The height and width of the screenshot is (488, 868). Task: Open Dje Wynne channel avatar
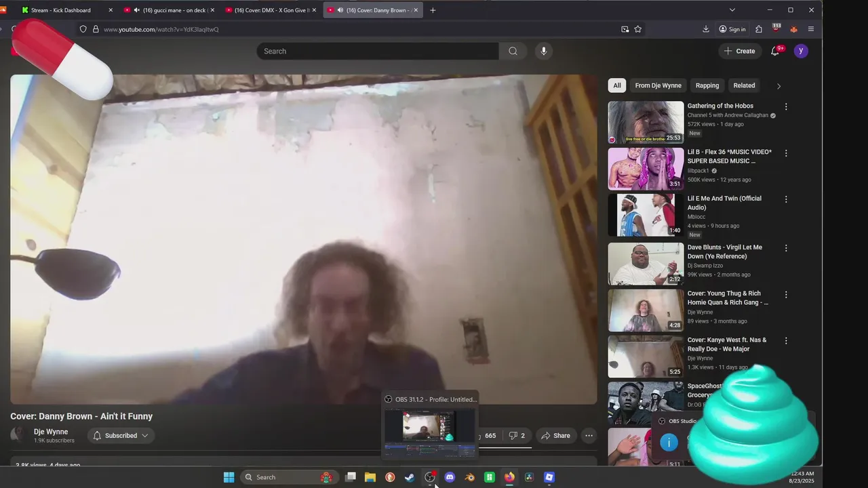(19, 435)
